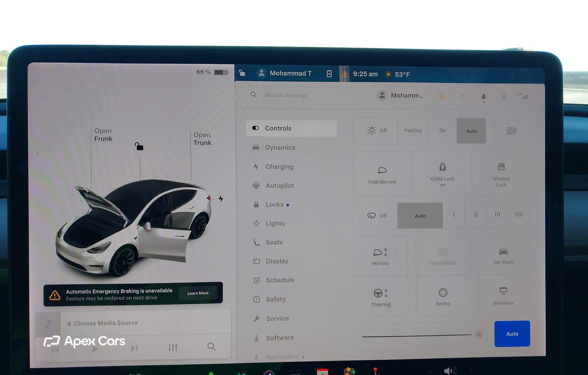Click the LTE signal strength icon
Screen dimensions: 588x375
(x=523, y=96)
